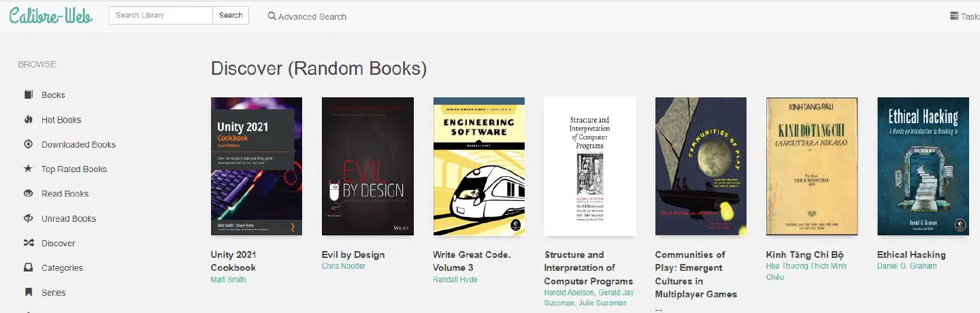Open the Unity 2021 Cookbook cover
The width and height of the screenshot is (980, 313).
tap(257, 166)
